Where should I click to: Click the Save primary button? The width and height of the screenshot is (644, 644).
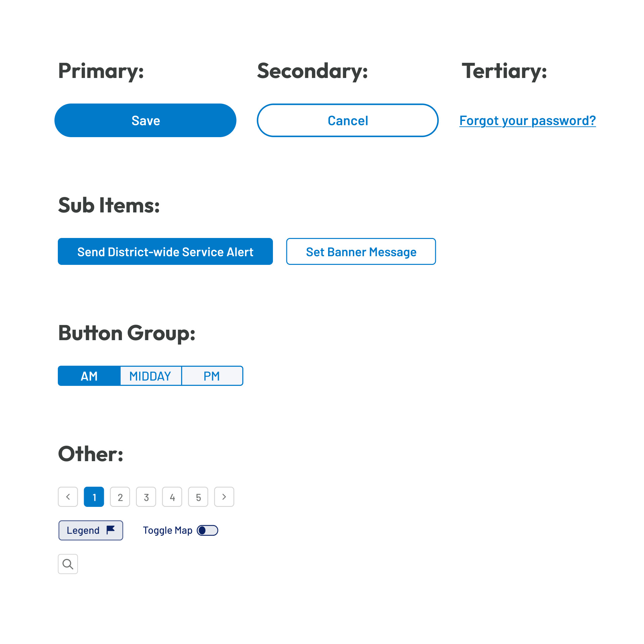[x=146, y=120]
